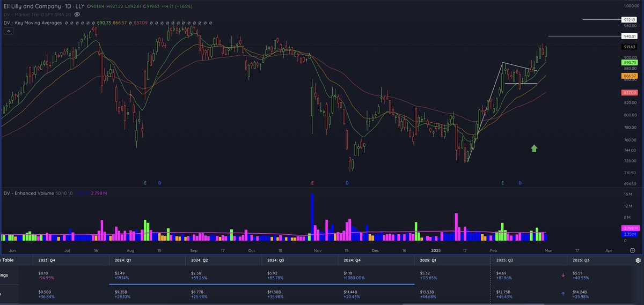Image resolution: width=644 pixels, height=305 pixels.
Task: Click the 972.19 price line label
Action: click(629, 19)
